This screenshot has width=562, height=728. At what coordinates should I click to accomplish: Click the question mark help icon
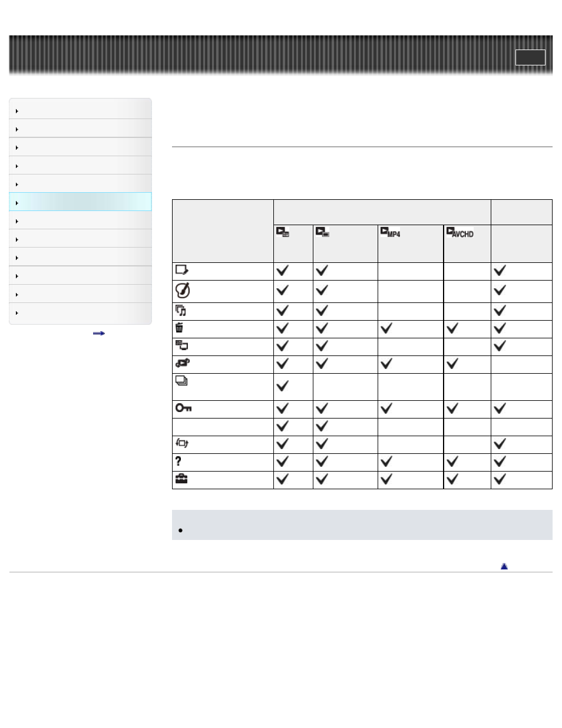(178, 462)
